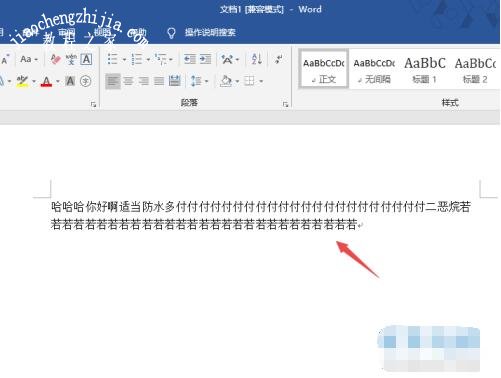Apply the 标题 2 style

[475, 69]
